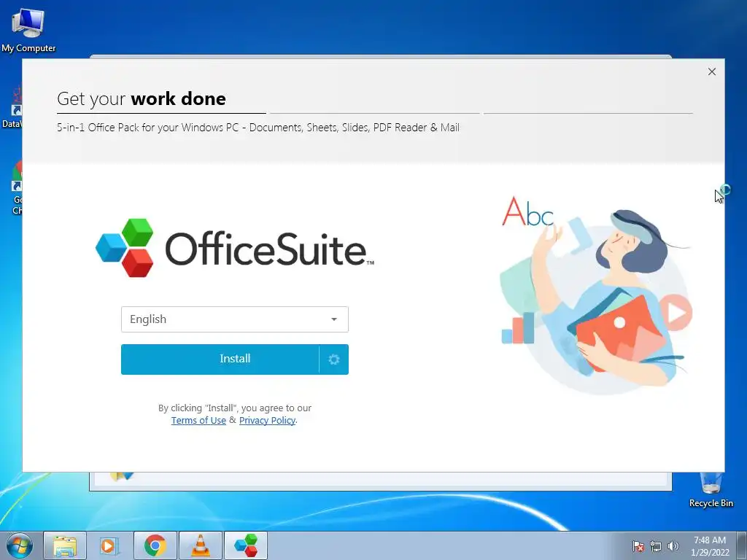The image size is (747, 560).
Task: Click the network tray icon
Action: (x=656, y=546)
